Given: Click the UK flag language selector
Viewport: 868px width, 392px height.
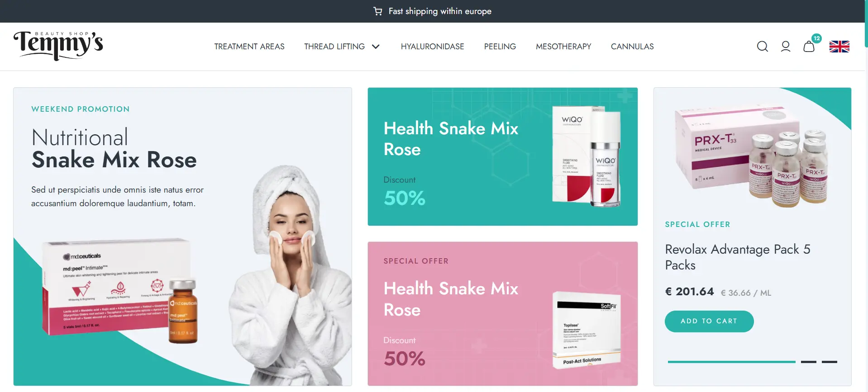Looking at the screenshot, I should 839,47.
